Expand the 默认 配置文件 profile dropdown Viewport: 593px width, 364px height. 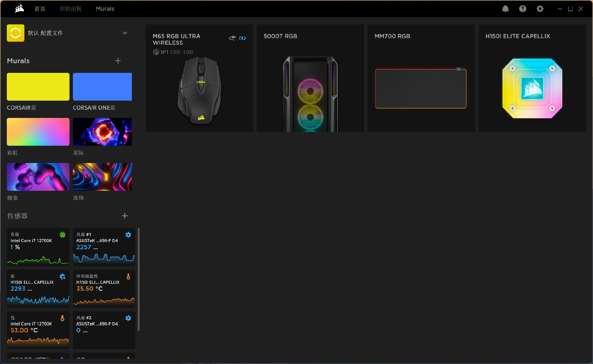(x=125, y=33)
